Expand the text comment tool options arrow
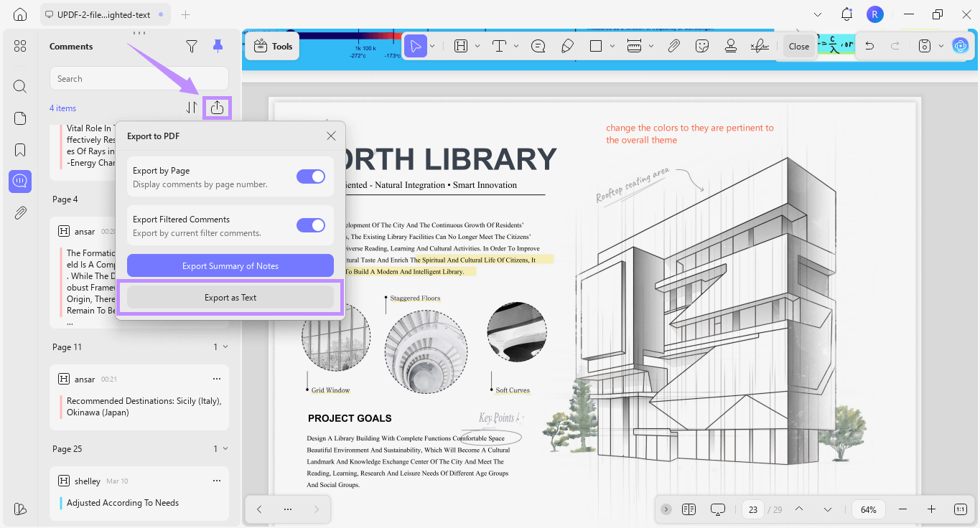The image size is (980, 528). (x=516, y=46)
